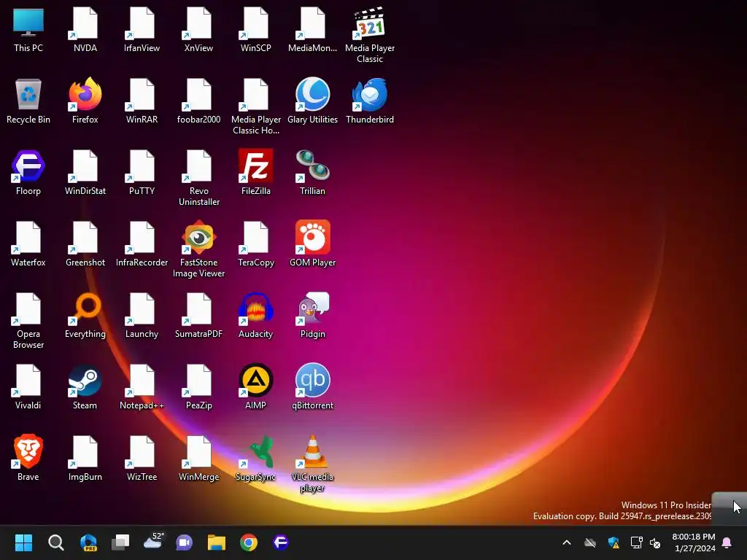Launch Edge Preview from the taskbar
Viewport: 747px width, 560px height.
[88, 542]
